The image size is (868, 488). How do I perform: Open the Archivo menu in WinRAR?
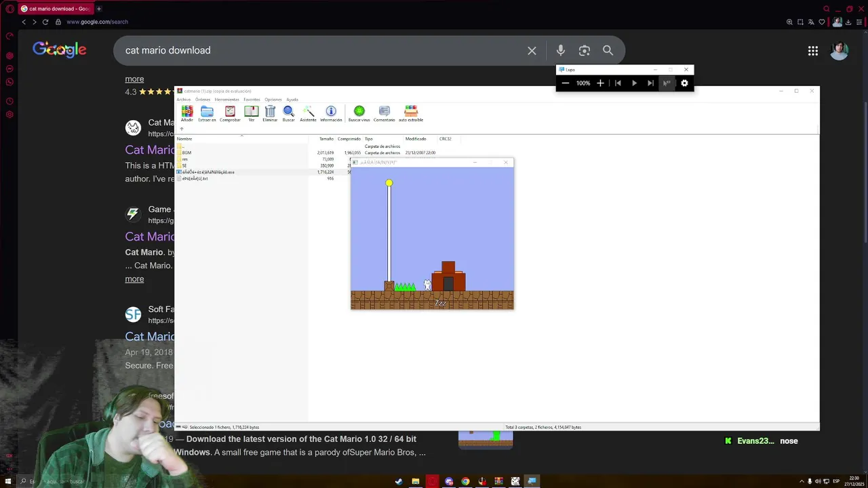(183, 100)
